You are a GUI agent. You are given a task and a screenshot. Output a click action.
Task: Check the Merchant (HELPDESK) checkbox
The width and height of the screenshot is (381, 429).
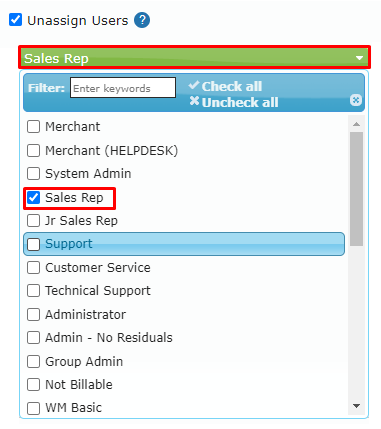tap(33, 150)
